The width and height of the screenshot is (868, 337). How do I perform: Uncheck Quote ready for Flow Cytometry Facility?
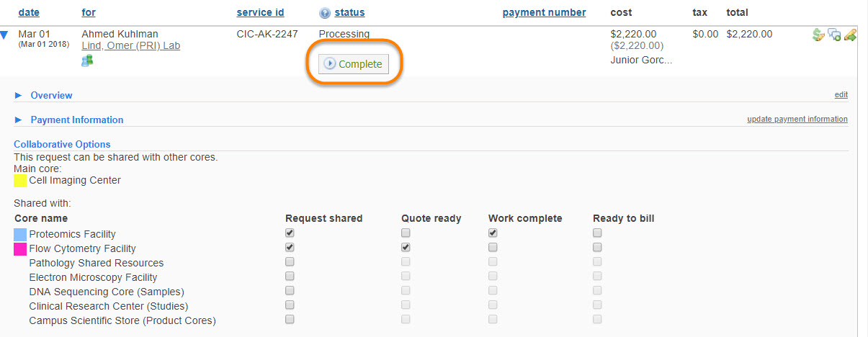[x=406, y=248]
